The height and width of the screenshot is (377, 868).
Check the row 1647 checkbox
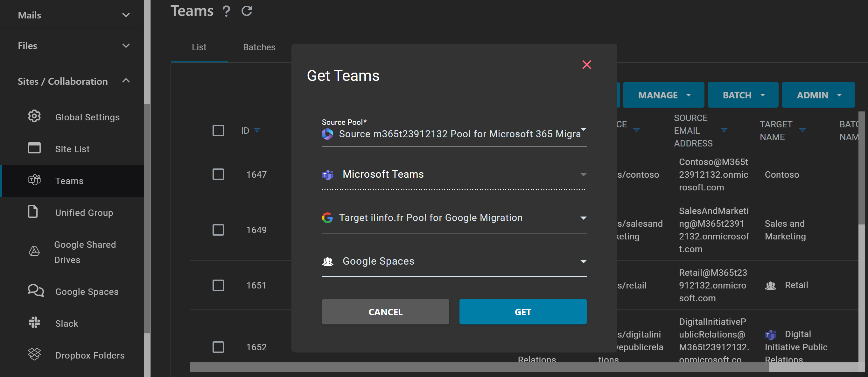tap(218, 174)
